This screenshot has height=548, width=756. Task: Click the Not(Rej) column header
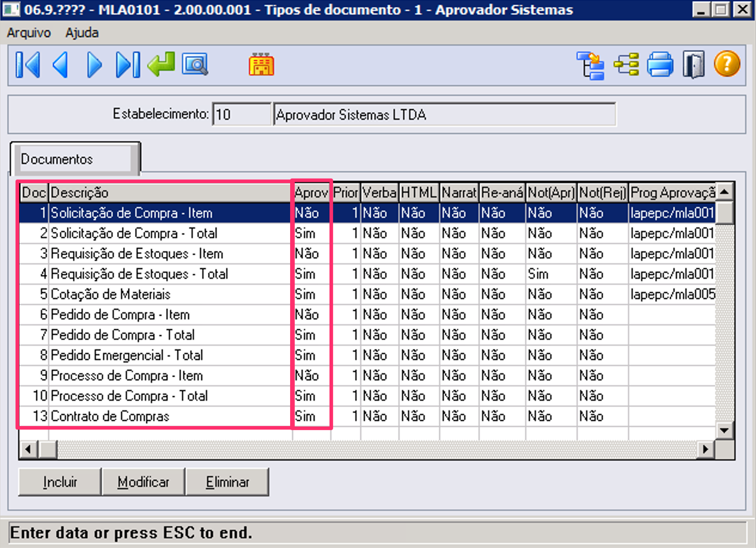point(602,193)
